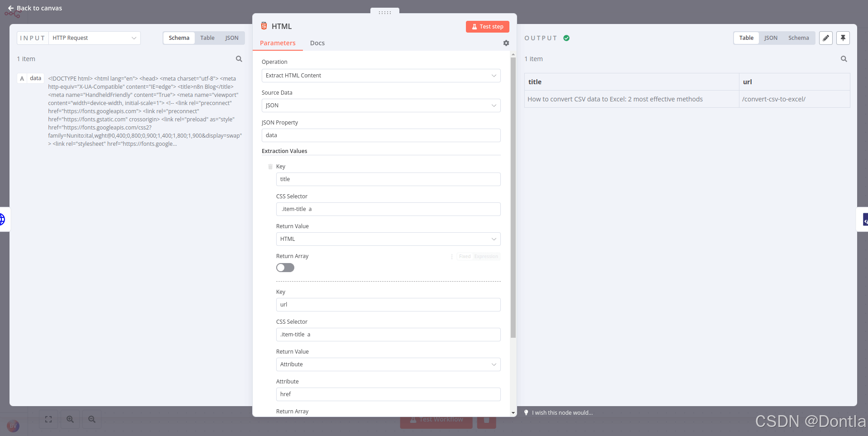The width and height of the screenshot is (868, 436).
Task: Click the Test step button
Action: pos(488,27)
